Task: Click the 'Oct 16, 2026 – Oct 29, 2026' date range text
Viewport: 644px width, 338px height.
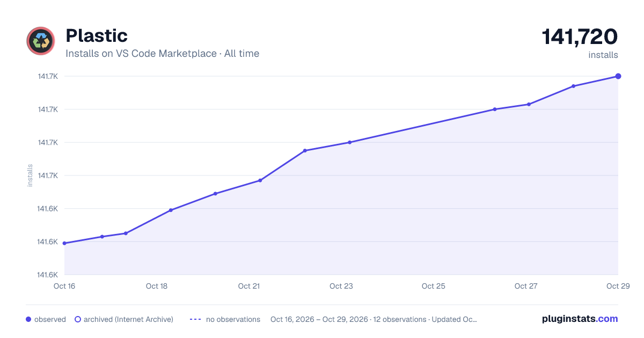Action: 319,319
